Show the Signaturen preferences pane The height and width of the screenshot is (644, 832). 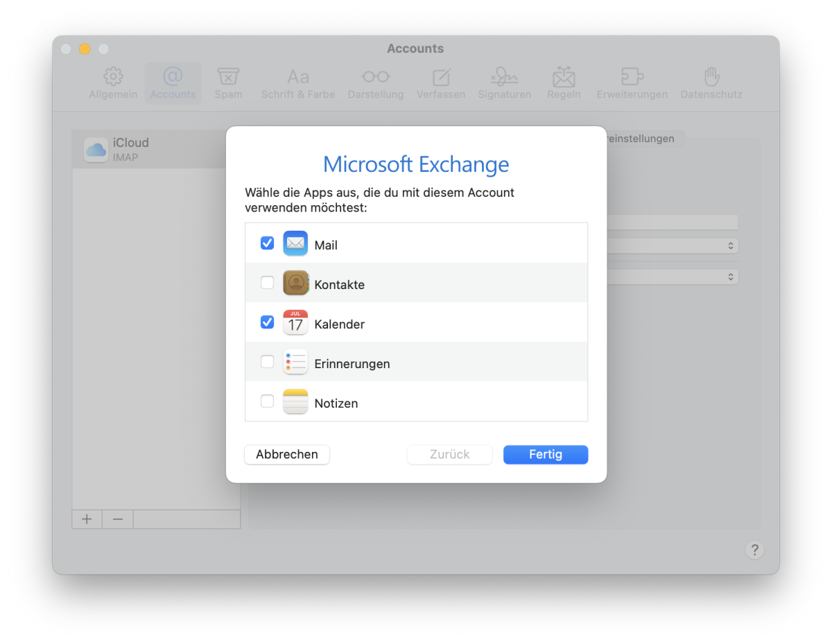(505, 84)
